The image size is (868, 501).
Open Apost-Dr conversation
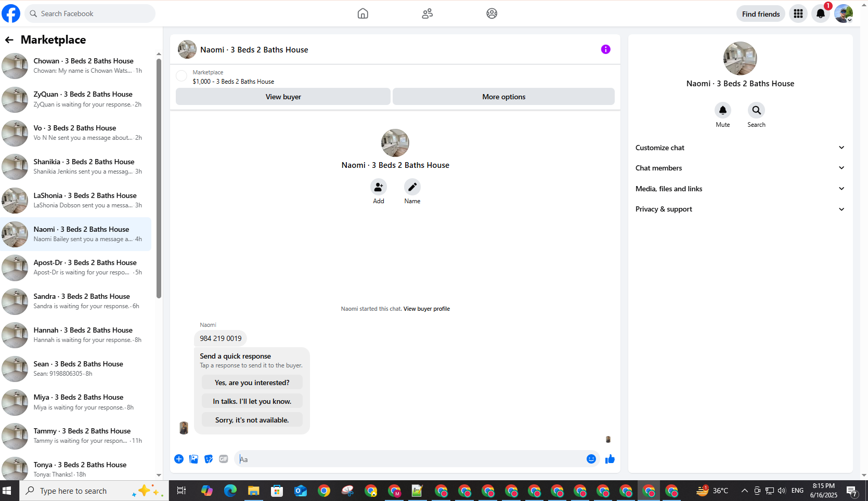click(76, 268)
